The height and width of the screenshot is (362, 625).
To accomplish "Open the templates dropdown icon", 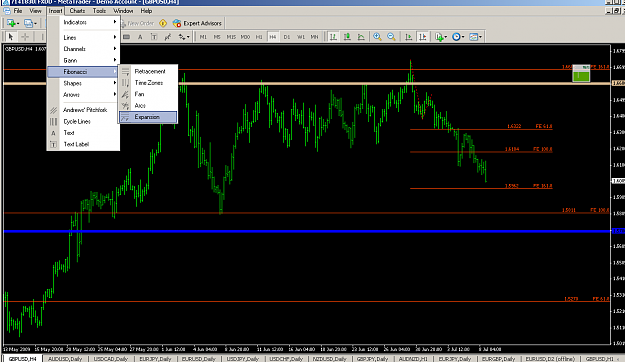I will click(x=476, y=37).
